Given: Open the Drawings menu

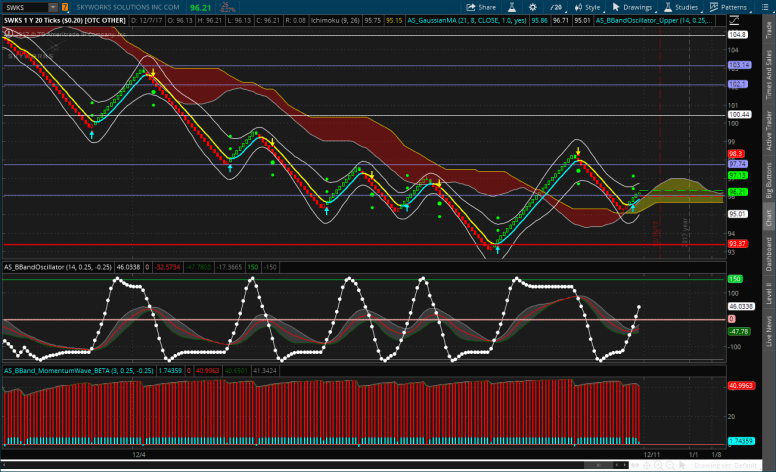Looking at the screenshot, I should tap(637, 6).
